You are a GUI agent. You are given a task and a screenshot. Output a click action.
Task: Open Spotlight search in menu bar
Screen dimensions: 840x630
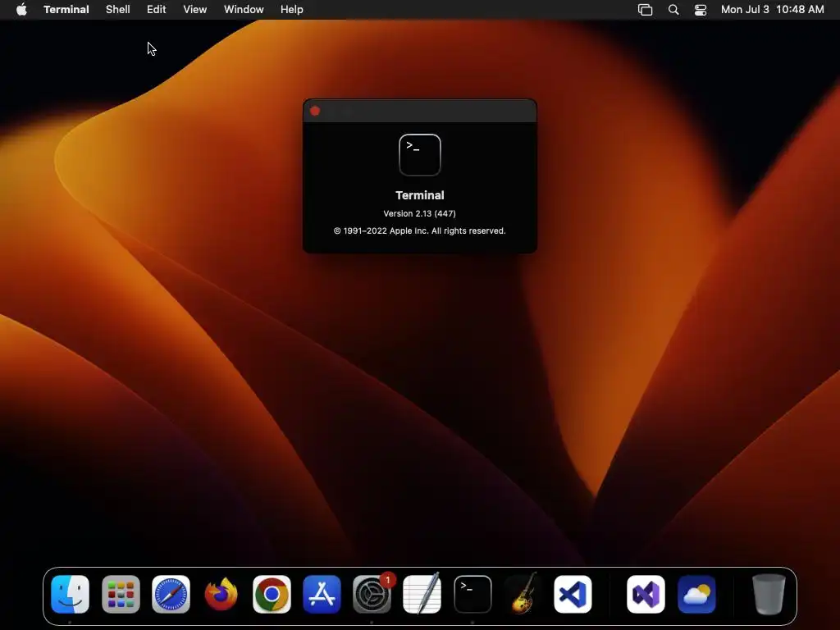point(673,10)
